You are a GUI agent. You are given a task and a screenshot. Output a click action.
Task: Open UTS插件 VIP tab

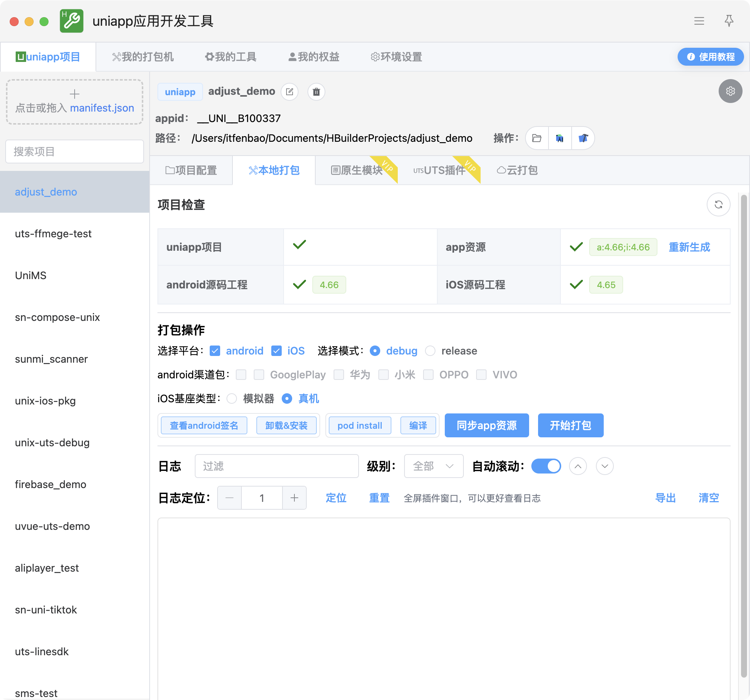tap(440, 170)
